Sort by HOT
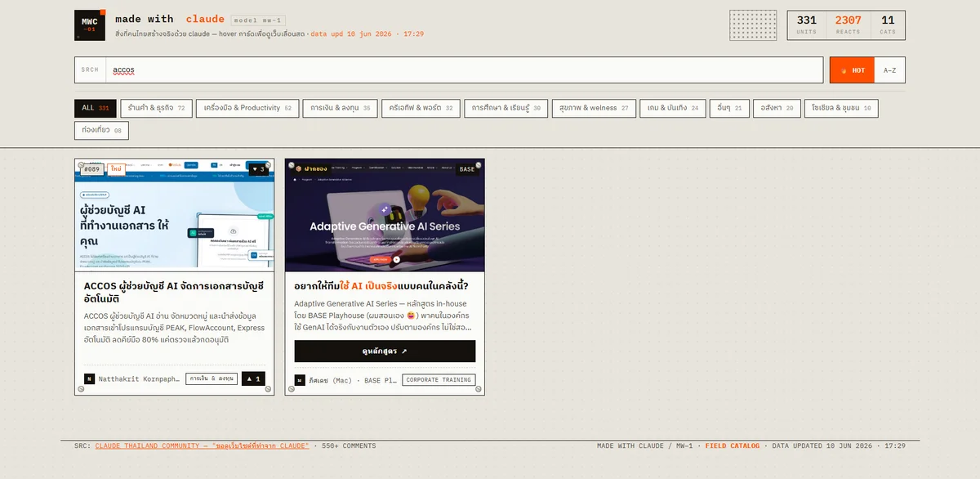980x479 pixels. tap(852, 70)
